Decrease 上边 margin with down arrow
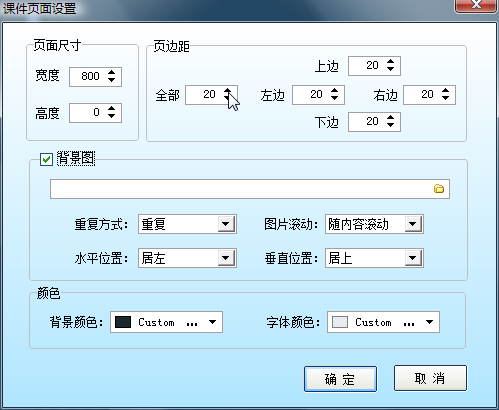The height and width of the screenshot is (410, 499). click(390, 69)
